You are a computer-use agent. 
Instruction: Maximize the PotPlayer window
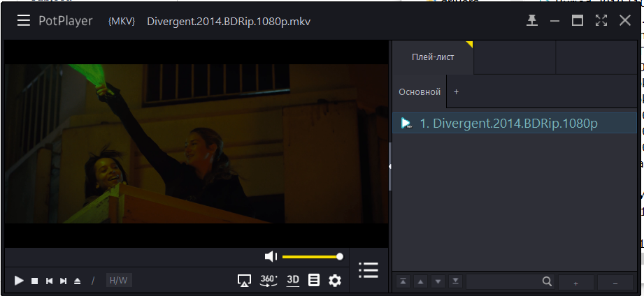[x=578, y=20]
